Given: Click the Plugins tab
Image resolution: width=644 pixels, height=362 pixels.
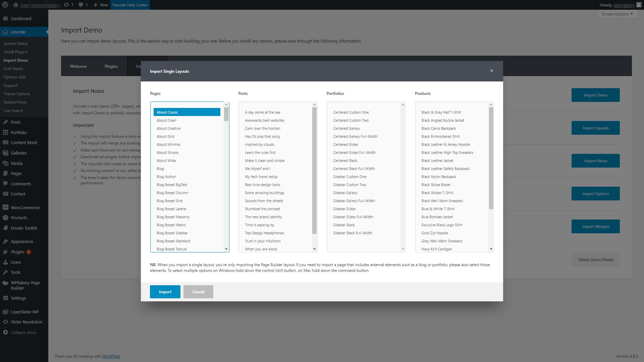Looking at the screenshot, I should [111, 65].
